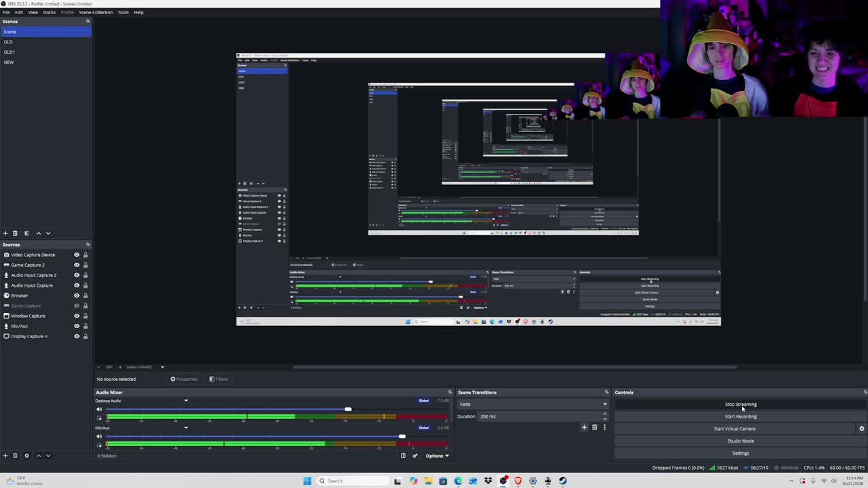Lock the Audio Input Capture source
The image size is (868, 488).
coord(85,285)
